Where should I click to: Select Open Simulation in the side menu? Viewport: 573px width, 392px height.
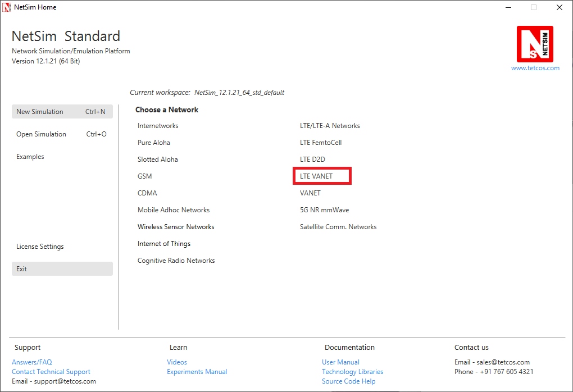coord(62,134)
